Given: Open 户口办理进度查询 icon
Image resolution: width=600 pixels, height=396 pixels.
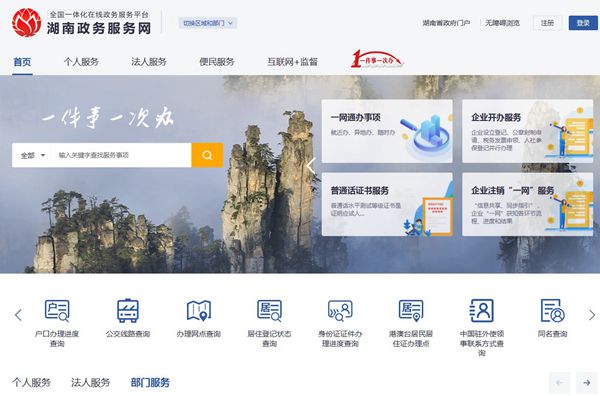Looking at the screenshot, I should (57, 311).
